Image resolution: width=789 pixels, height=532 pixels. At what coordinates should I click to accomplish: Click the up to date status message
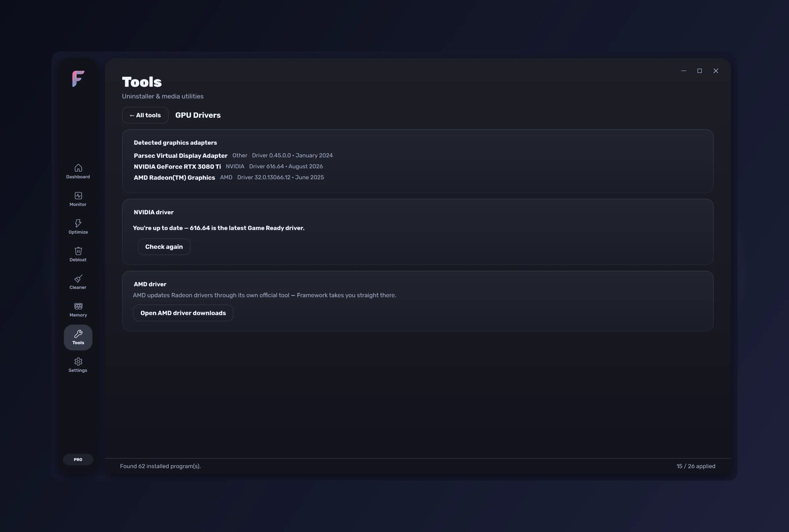pyautogui.click(x=218, y=228)
